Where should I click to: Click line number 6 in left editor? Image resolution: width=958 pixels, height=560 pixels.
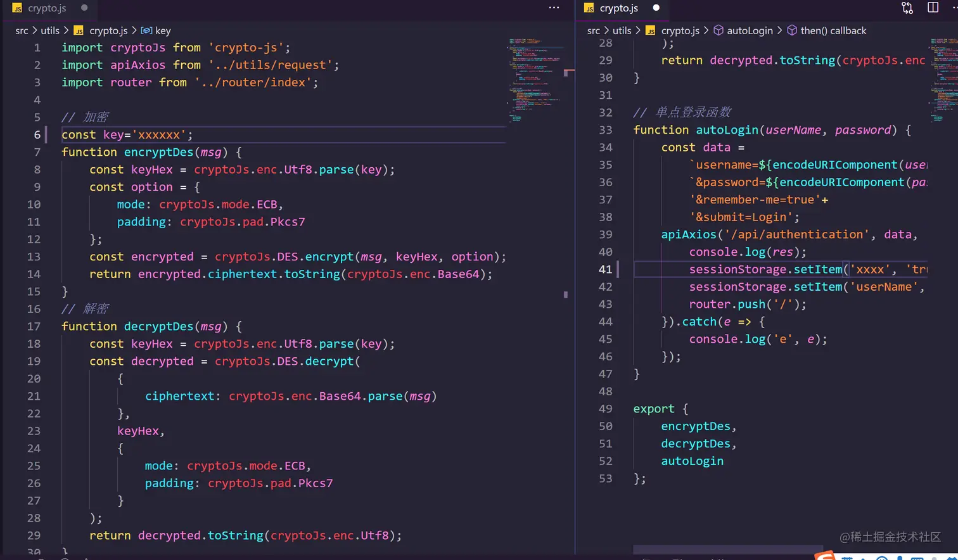[x=37, y=134]
